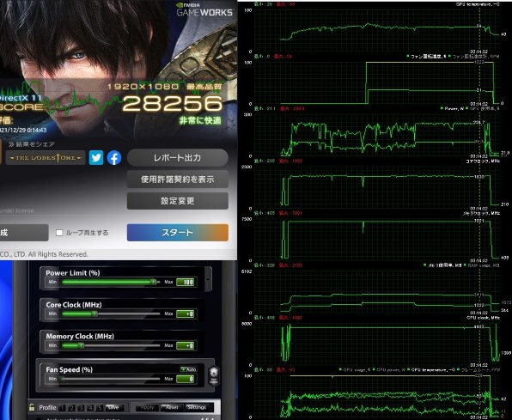Click the Power Limit value field
The height and width of the screenshot is (420, 512).
click(x=186, y=283)
